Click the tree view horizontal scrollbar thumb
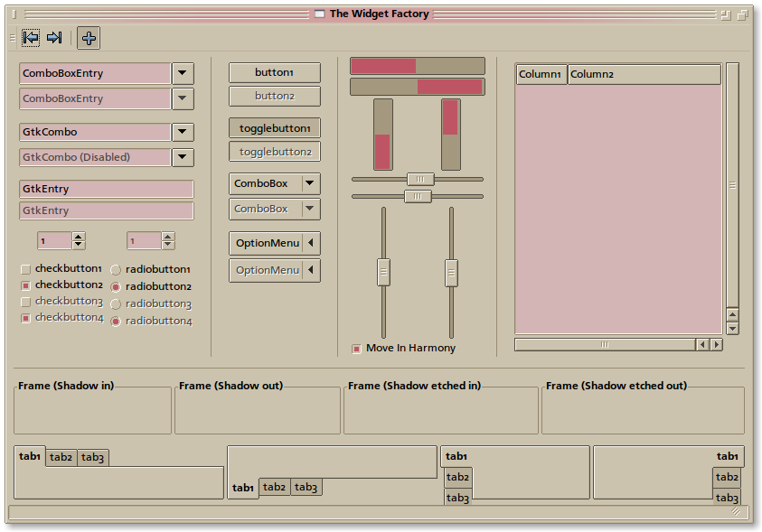 click(605, 345)
